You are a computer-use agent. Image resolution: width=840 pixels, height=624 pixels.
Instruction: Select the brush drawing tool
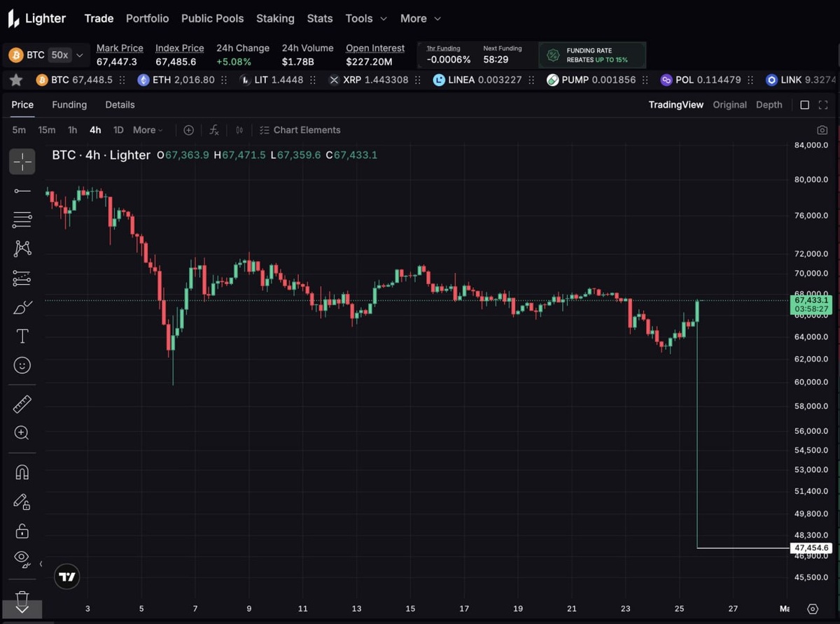coord(22,307)
